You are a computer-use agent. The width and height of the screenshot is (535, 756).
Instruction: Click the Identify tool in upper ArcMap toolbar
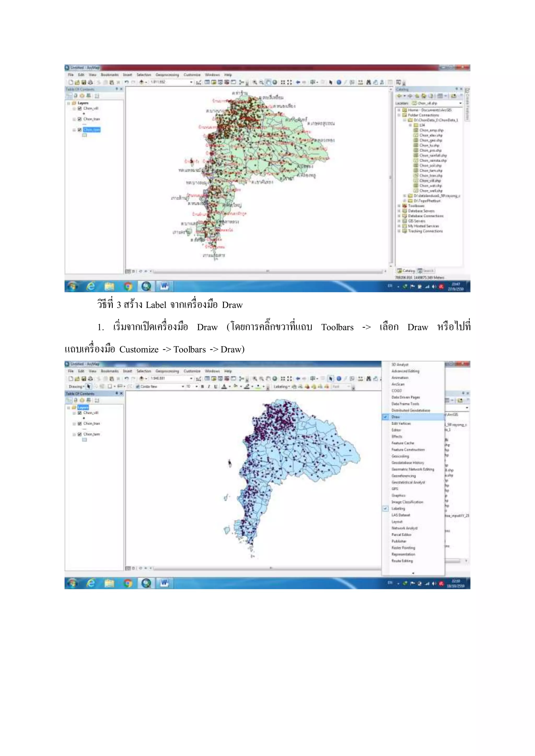339,82
